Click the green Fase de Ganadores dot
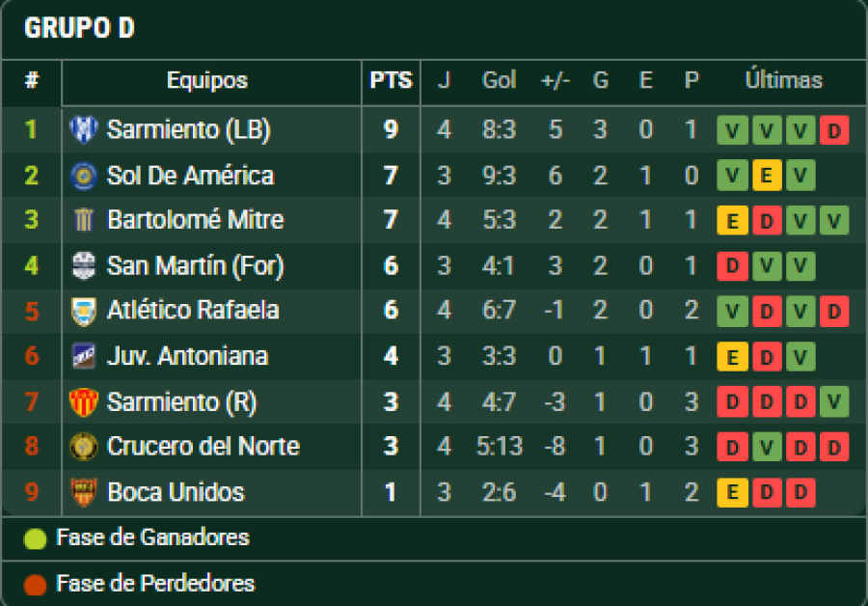This screenshot has height=606, width=868. click(x=36, y=538)
